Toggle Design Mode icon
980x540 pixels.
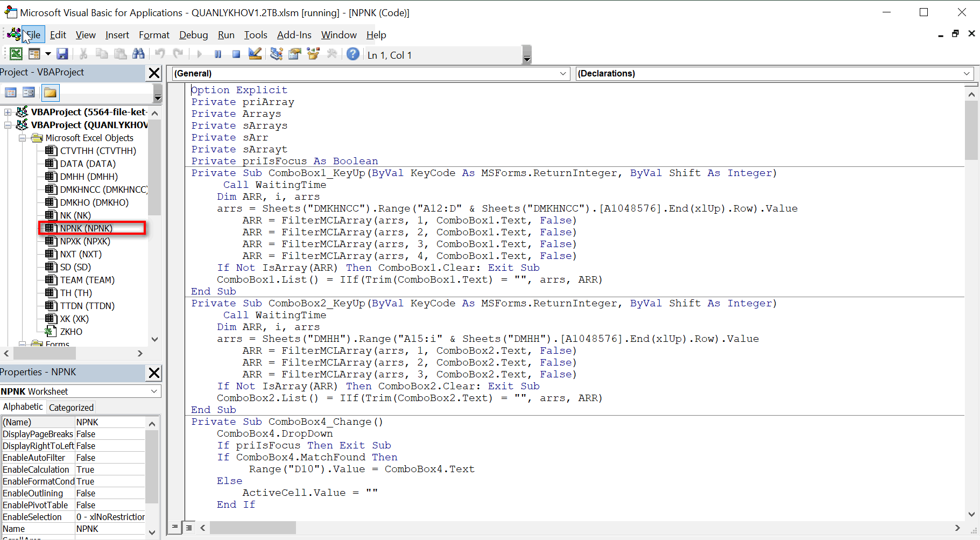tap(255, 54)
